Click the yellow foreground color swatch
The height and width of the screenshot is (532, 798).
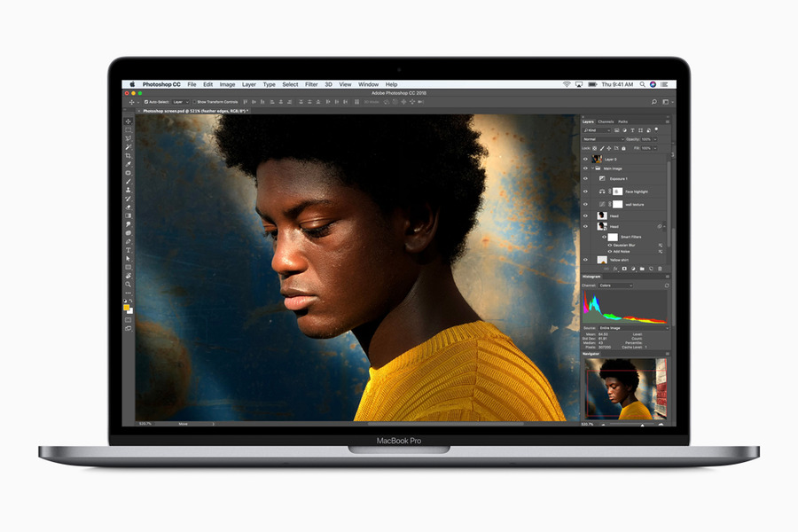(x=126, y=308)
